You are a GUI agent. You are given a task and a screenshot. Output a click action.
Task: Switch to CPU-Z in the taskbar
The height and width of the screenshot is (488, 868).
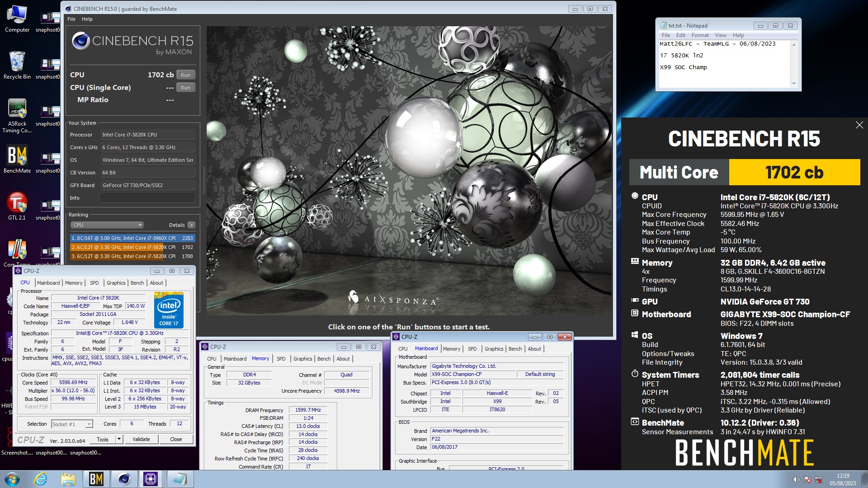pyautogui.click(x=151, y=479)
